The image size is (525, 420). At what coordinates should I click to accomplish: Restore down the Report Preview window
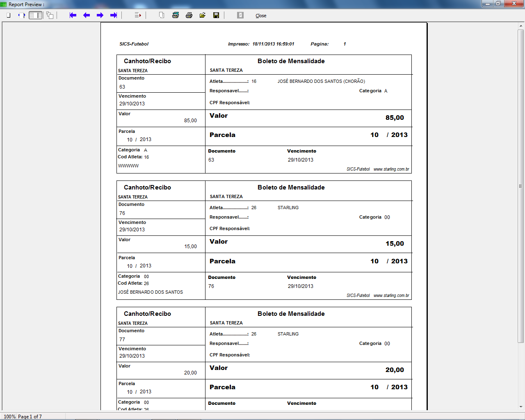point(498,4)
